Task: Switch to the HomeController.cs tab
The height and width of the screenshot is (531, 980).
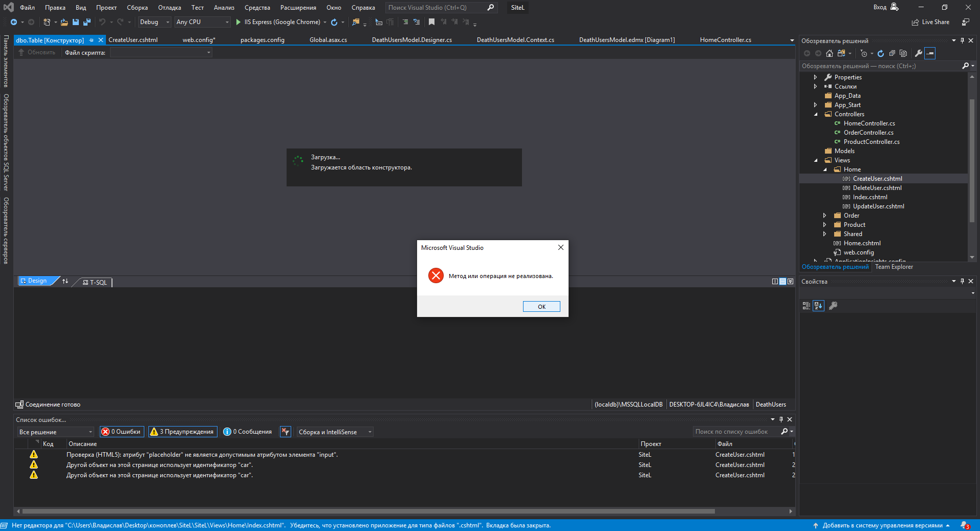Action: coord(726,40)
